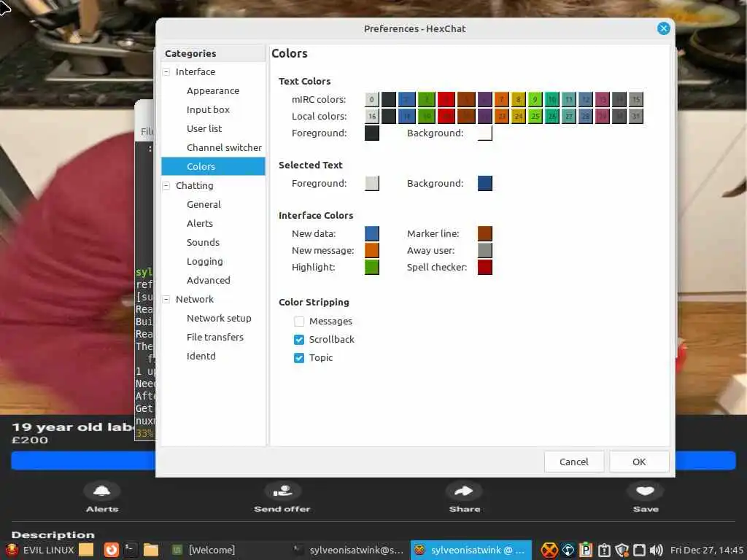747x560 pixels.
Task: Click mIRC color swatch 7 orange
Action: (x=502, y=99)
